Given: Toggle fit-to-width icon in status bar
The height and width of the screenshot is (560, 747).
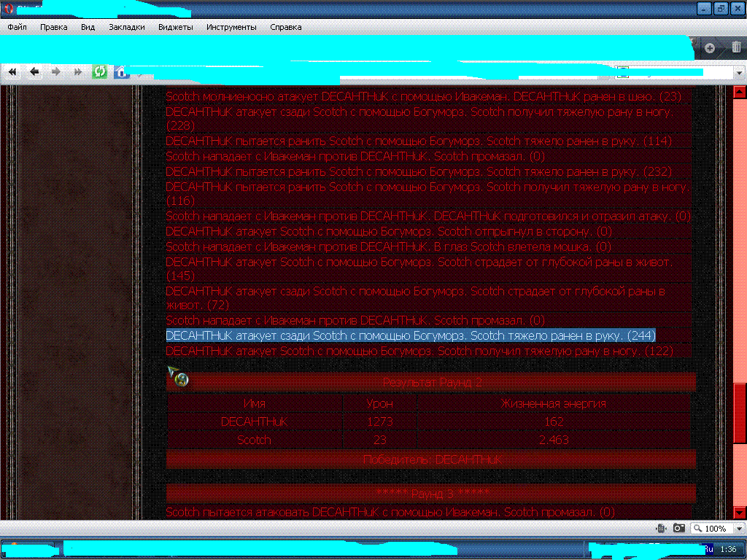Looking at the screenshot, I should (x=660, y=528).
